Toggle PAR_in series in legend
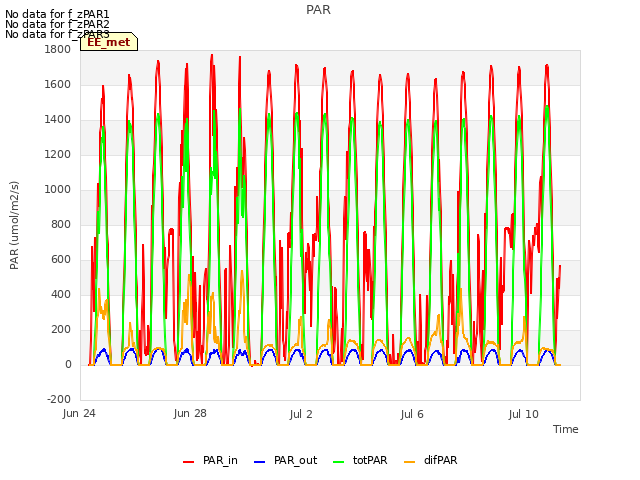This screenshot has width=640, height=480. [x=210, y=460]
